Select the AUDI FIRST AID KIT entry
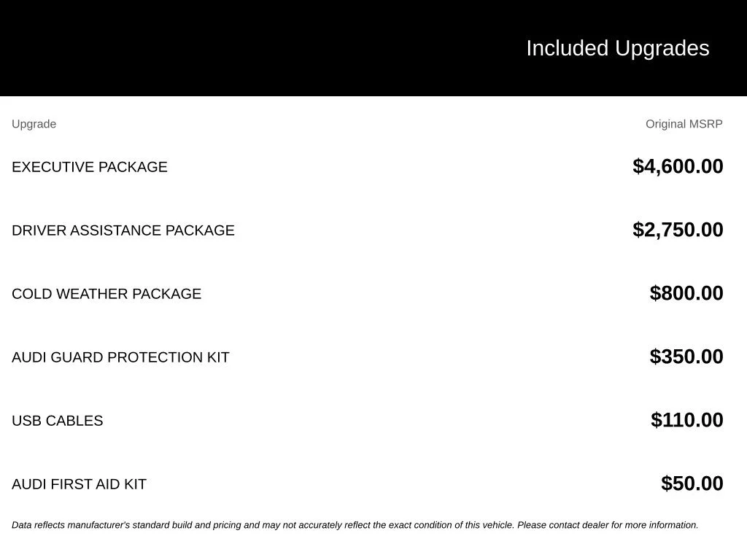 click(79, 484)
